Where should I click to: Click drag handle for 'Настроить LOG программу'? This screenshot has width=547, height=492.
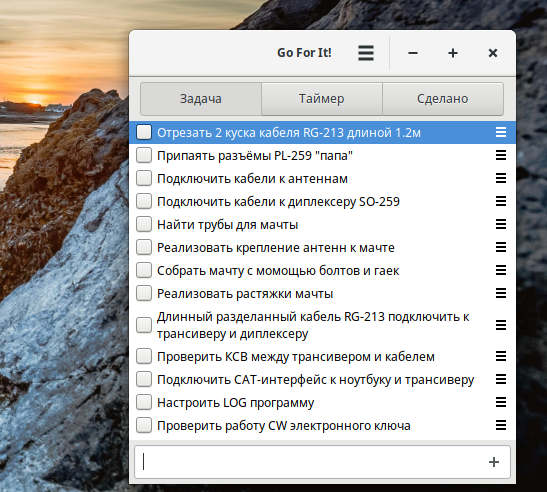(501, 402)
